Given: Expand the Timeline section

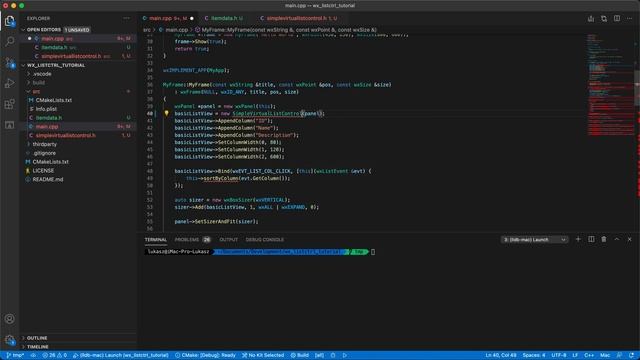Looking at the screenshot, I should (38, 347).
